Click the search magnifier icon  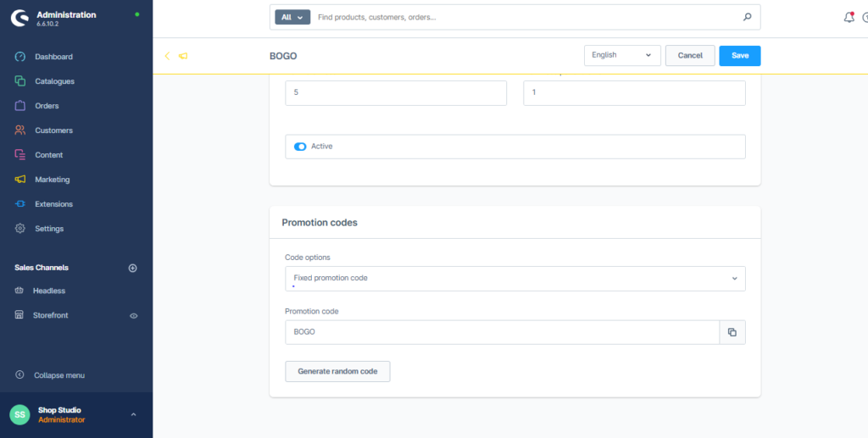pyautogui.click(x=747, y=17)
